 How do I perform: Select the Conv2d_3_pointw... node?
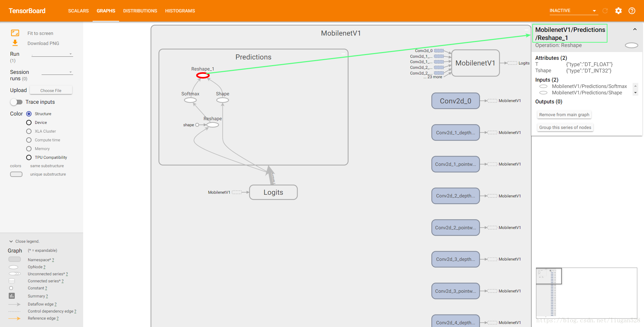(455, 291)
